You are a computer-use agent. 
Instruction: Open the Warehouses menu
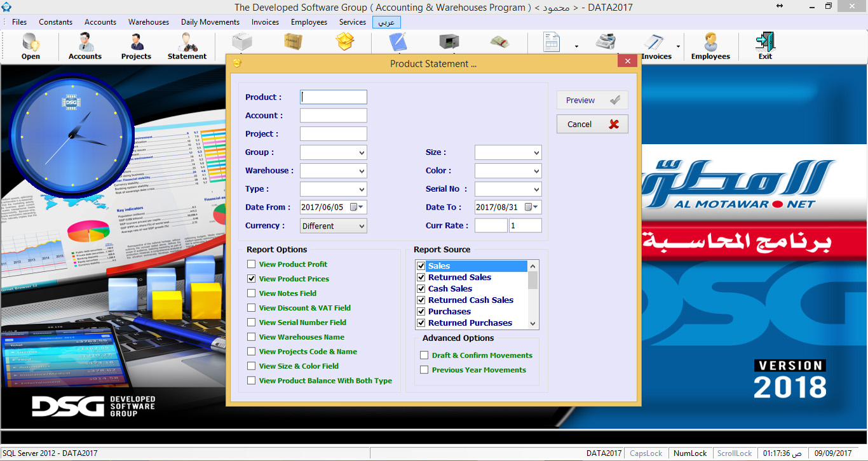[149, 22]
